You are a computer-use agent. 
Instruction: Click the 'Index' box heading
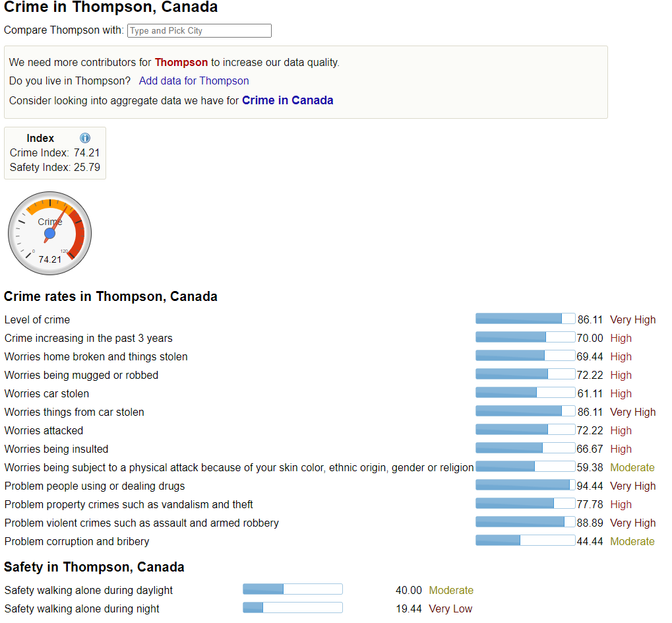coord(40,138)
